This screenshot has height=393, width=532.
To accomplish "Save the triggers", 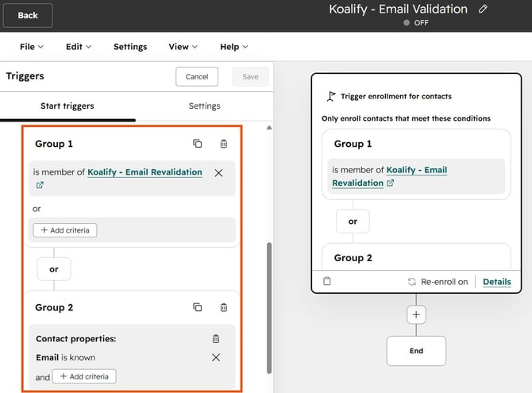I will (250, 77).
